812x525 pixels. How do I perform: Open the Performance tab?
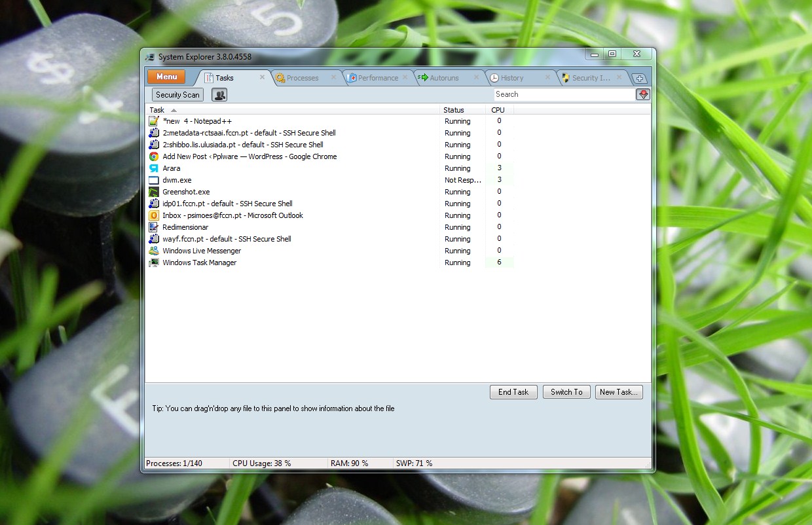(377, 78)
